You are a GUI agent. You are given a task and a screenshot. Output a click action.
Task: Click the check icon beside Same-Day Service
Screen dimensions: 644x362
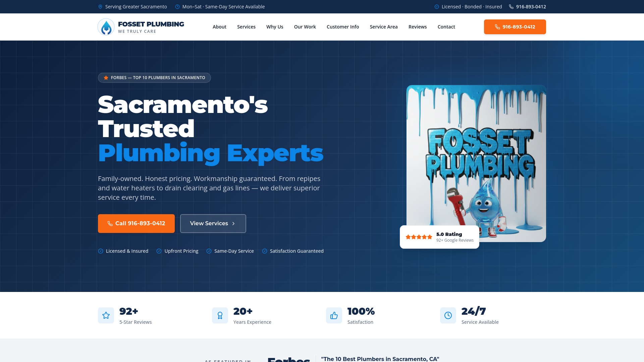(x=209, y=251)
